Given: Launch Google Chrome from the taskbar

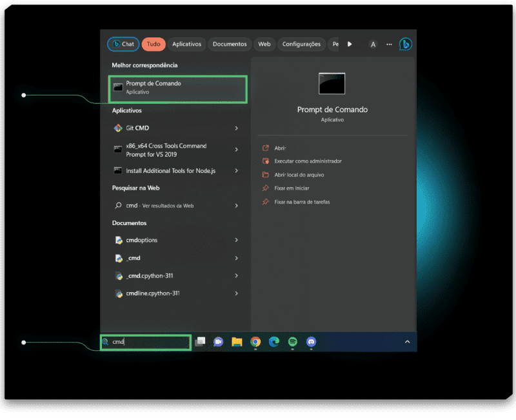Looking at the screenshot, I should click(255, 342).
